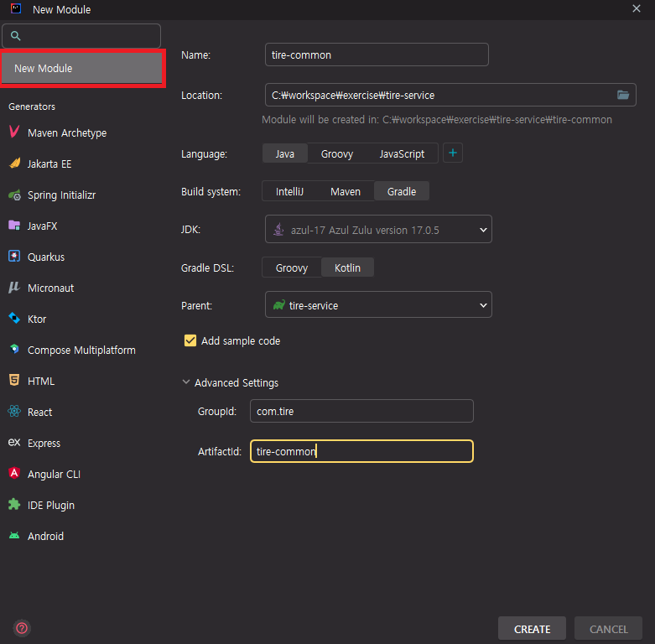This screenshot has height=644, width=655.
Task: Choose Maven build system
Action: click(x=346, y=191)
